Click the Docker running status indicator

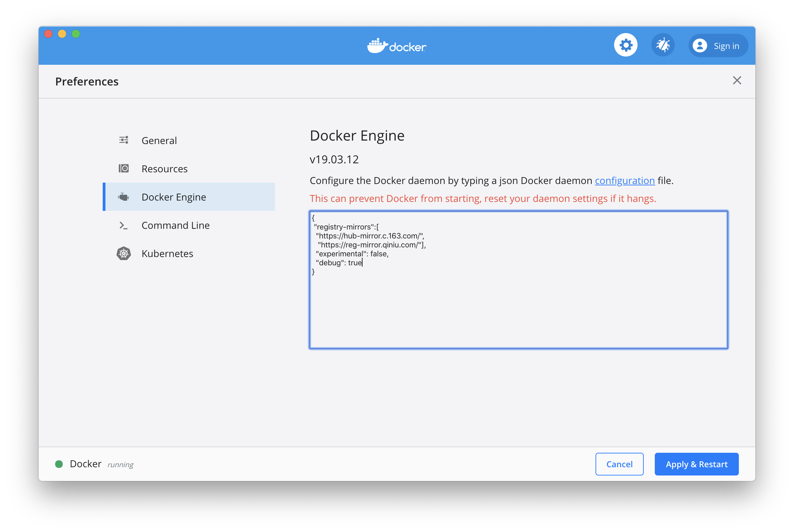pyautogui.click(x=59, y=464)
